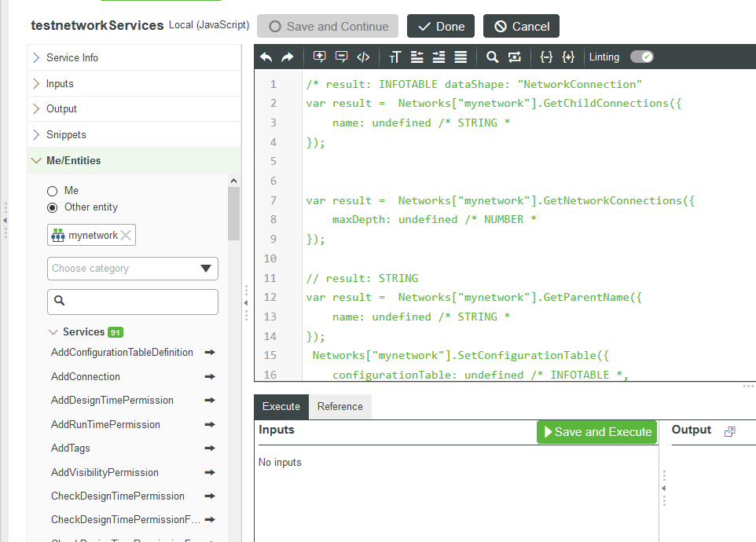Click the replace icon in editor toolbar
756x542 pixels.
pyautogui.click(x=515, y=57)
